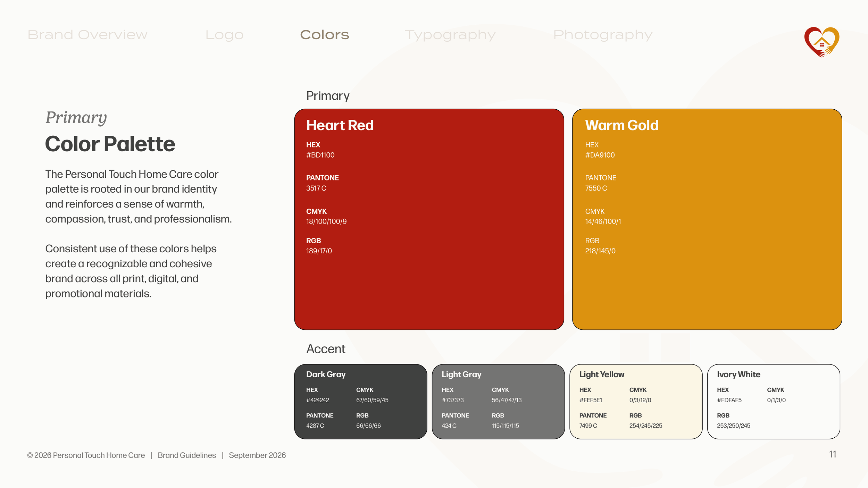
Task: Click the copyright Personal Touch Home Care text
Action: (86, 455)
